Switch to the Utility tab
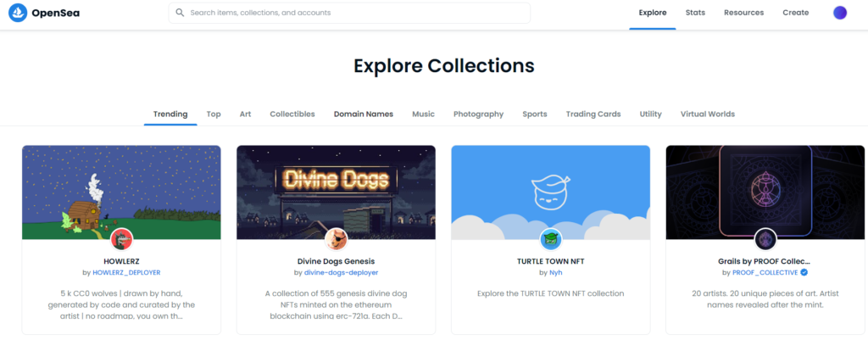Screen dimensions: 868x340 (650, 114)
